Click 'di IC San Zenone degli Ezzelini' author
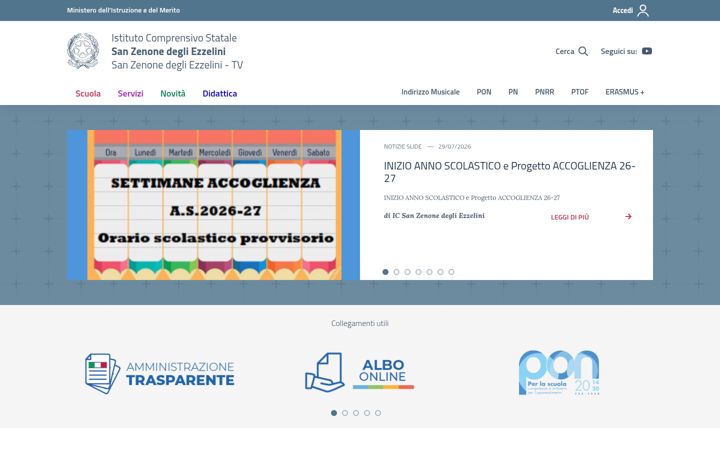Image resolution: width=720 pixels, height=450 pixels. [434, 215]
